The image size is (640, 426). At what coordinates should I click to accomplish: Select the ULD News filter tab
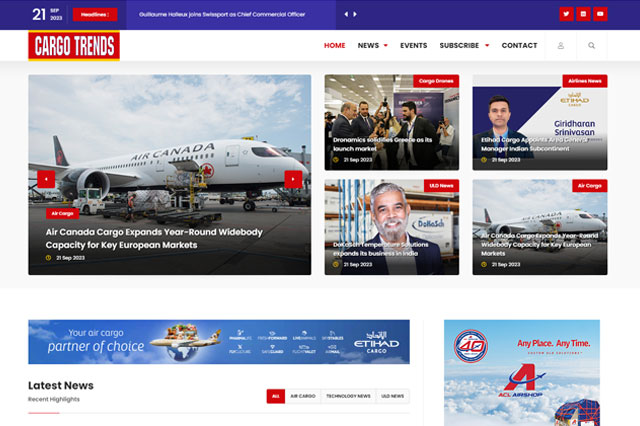click(392, 396)
